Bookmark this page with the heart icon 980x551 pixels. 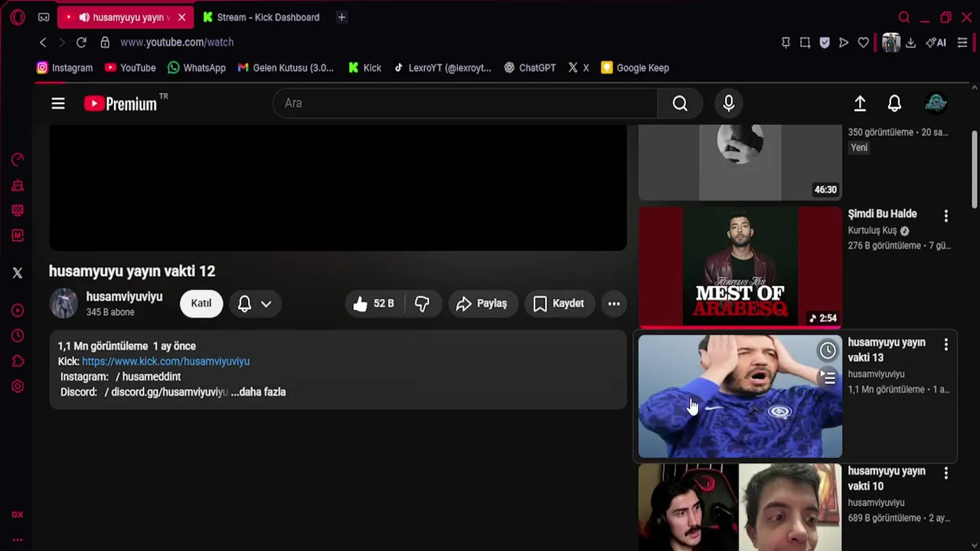point(864,43)
